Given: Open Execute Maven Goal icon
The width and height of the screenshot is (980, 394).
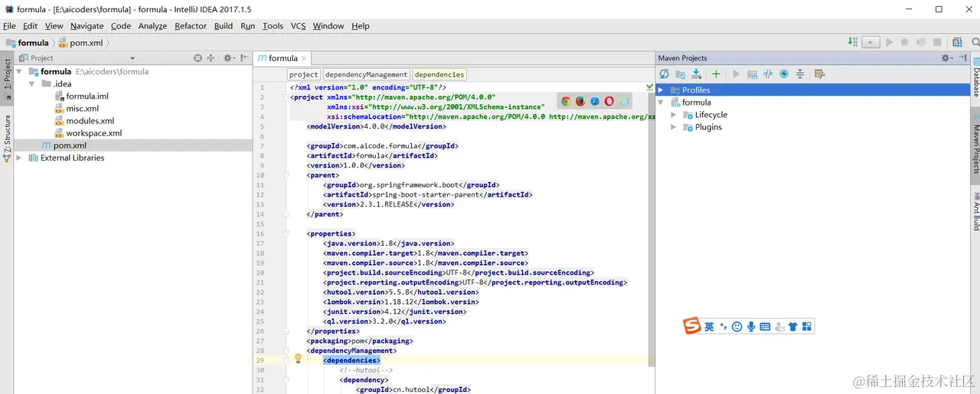Looking at the screenshot, I should (752, 74).
